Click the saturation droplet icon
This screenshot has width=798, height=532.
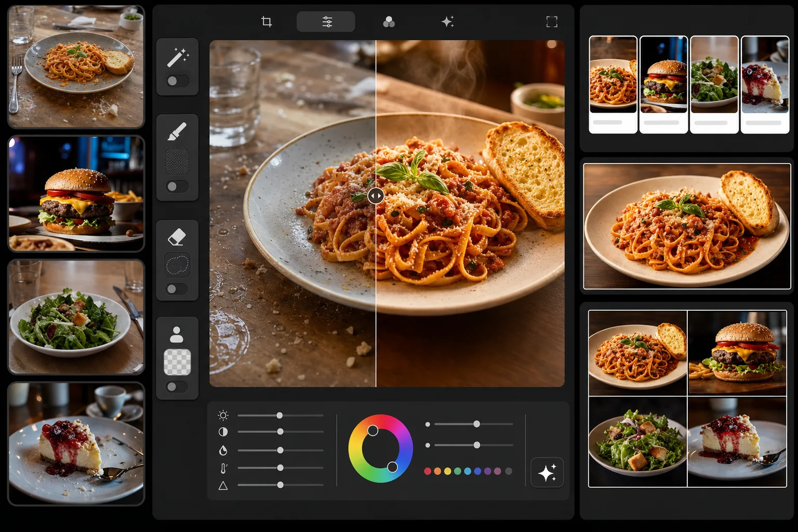pyautogui.click(x=223, y=450)
